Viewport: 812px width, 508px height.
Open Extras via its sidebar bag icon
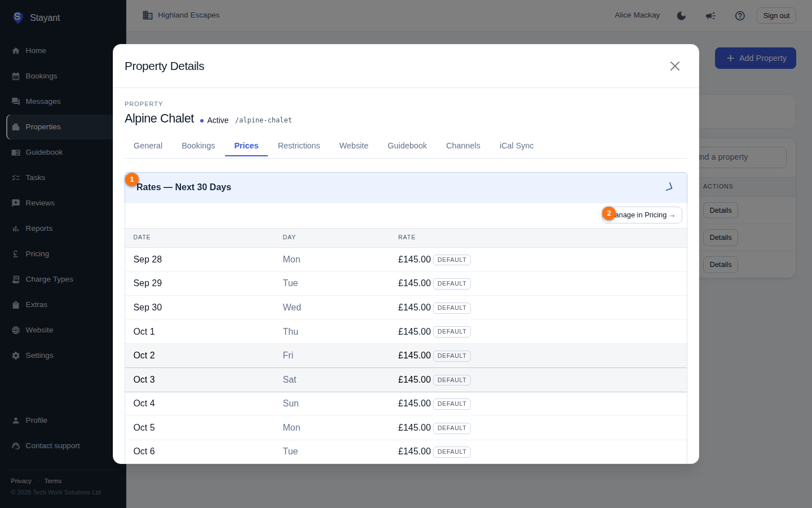(16, 305)
